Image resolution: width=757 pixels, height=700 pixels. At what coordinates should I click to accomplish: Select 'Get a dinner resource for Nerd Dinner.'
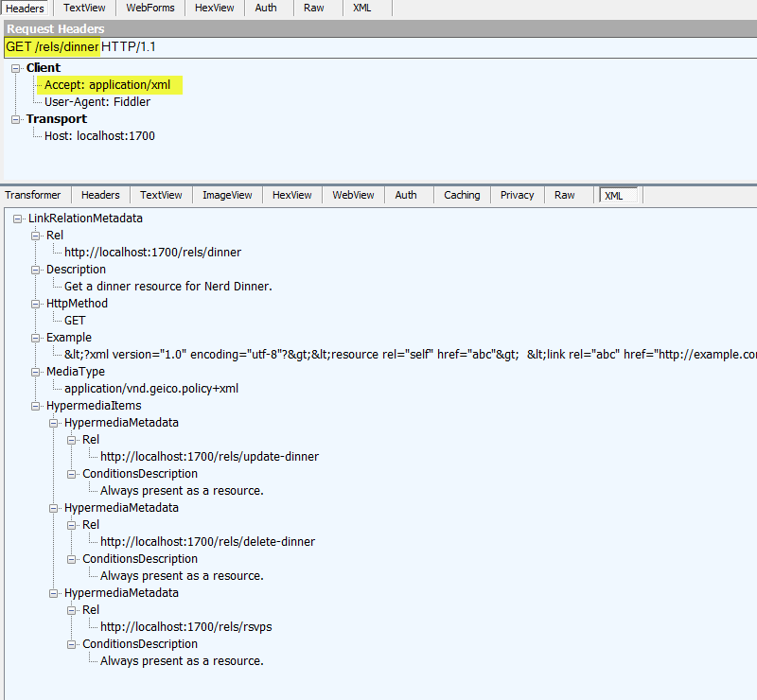168,287
